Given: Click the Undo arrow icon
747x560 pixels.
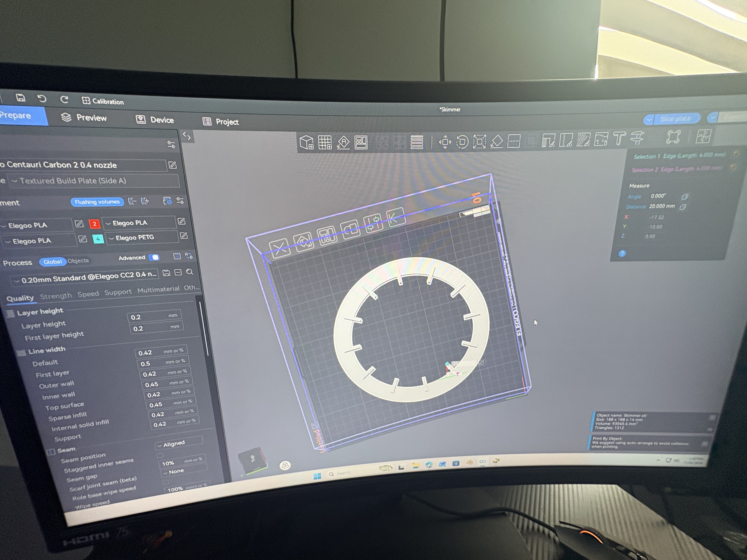Looking at the screenshot, I should pos(41,99).
